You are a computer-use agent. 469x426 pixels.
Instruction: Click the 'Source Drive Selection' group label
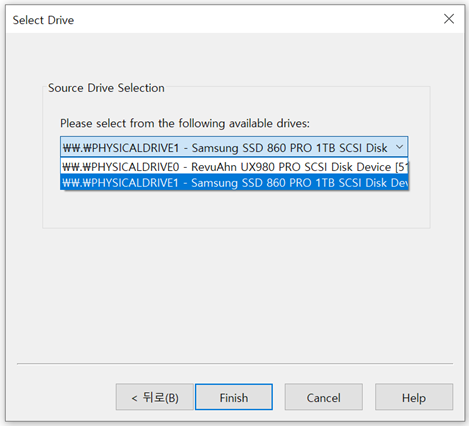point(106,88)
